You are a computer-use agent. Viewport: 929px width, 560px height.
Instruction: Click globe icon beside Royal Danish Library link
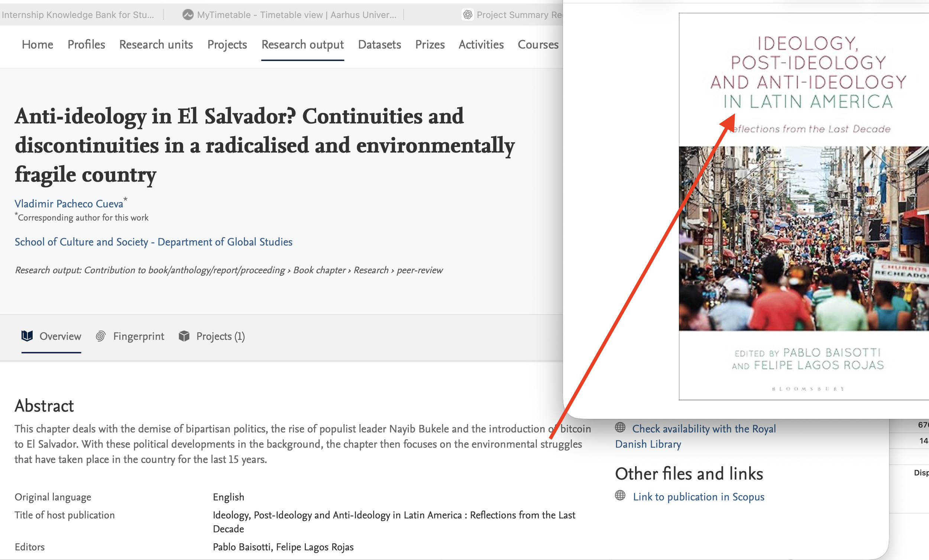[620, 427]
